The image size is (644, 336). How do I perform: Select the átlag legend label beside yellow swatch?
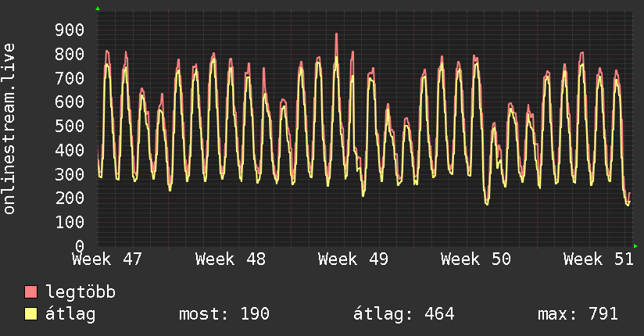coord(70,314)
